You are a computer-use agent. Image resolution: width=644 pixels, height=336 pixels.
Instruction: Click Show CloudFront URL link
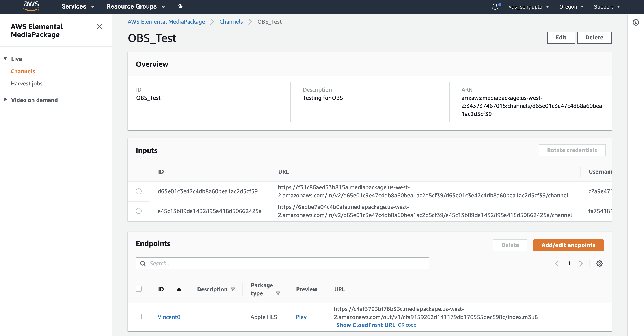pos(365,325)
